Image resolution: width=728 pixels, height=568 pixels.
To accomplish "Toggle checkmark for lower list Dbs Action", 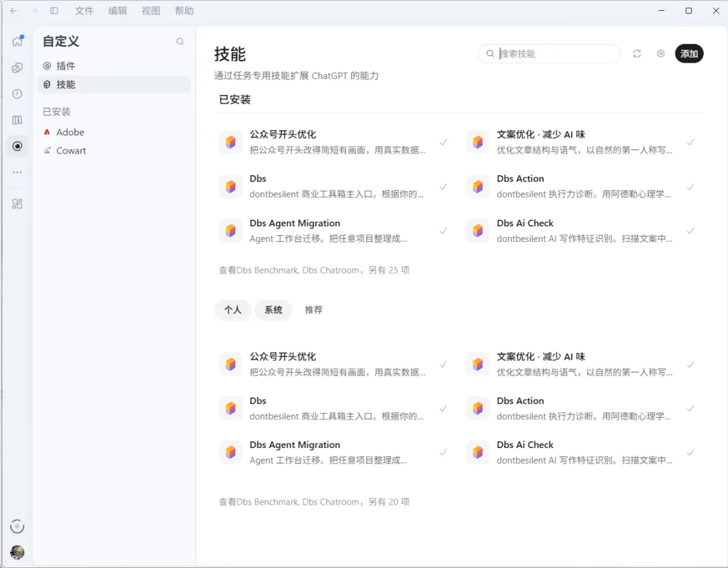I will point(691,408).
